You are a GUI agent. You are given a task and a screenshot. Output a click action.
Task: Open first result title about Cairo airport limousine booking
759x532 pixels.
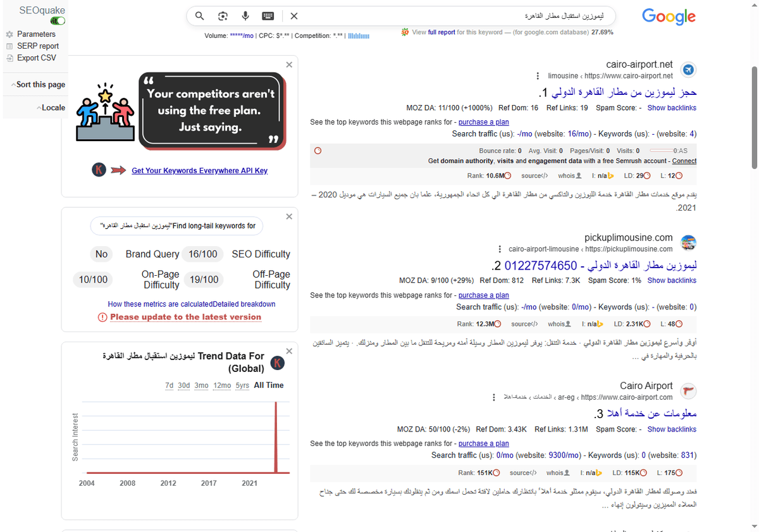click(x=623, y=92)
